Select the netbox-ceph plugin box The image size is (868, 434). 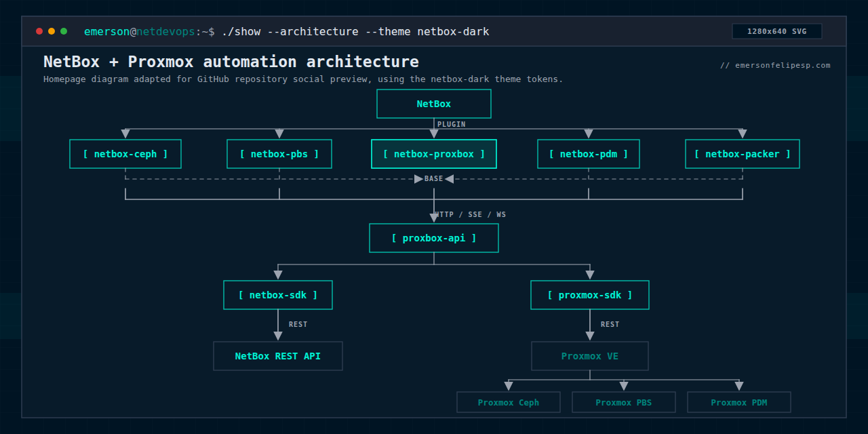125,154
